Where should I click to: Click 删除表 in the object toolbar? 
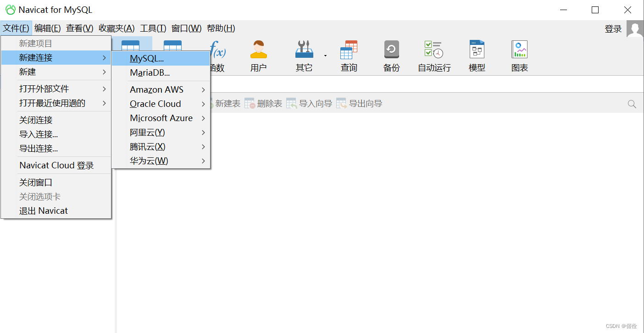point(263,104)
